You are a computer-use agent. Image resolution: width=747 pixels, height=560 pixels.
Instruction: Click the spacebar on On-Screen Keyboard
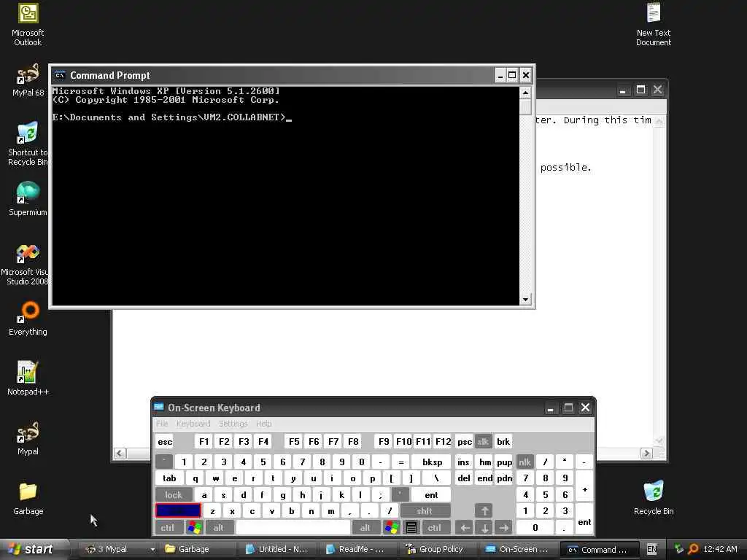click(x=293, y=527)
